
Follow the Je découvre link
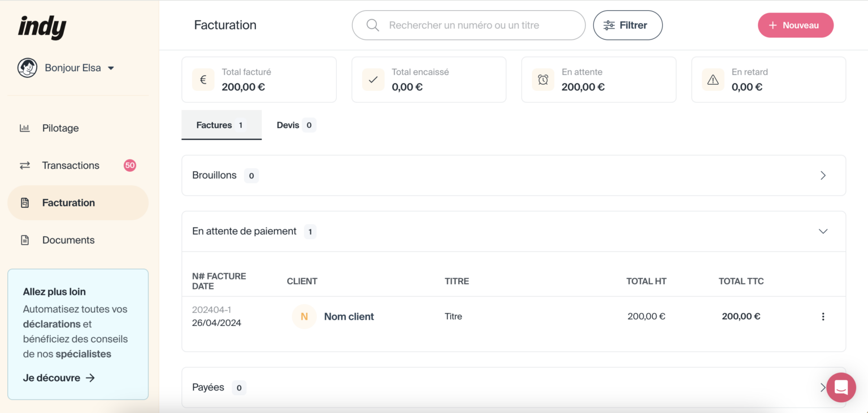[x=59, y=377]
